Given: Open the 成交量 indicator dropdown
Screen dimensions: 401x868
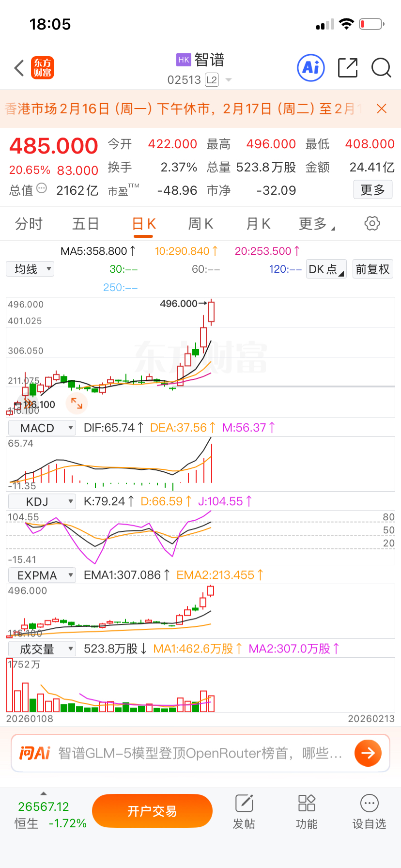Looking at the screenshot, I should pos(42,649).
